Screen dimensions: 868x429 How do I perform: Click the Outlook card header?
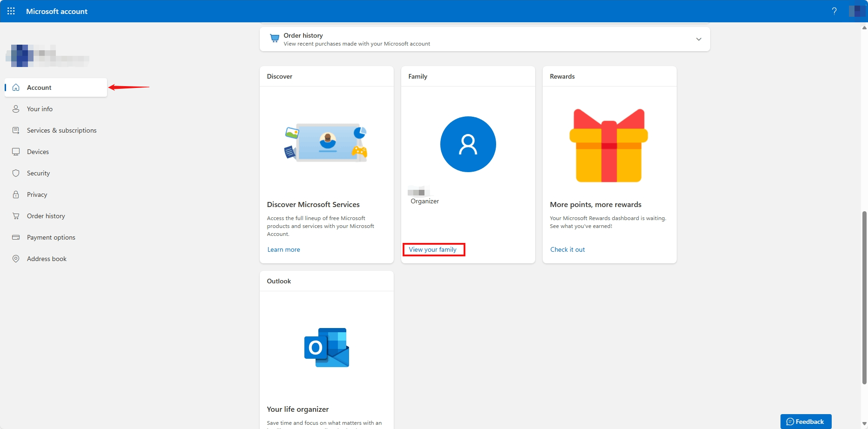[x=279, y=281]
